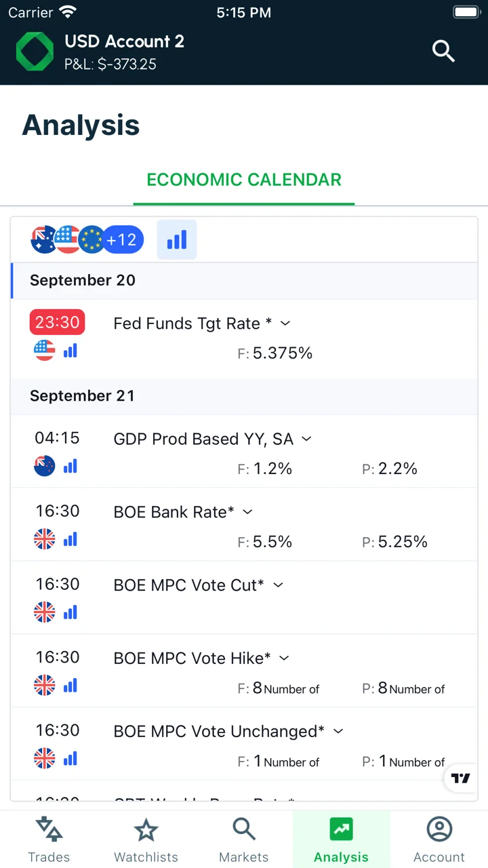
Task: Tap UK flag on BOE Bank Rate row
Action: click(44, 539)
